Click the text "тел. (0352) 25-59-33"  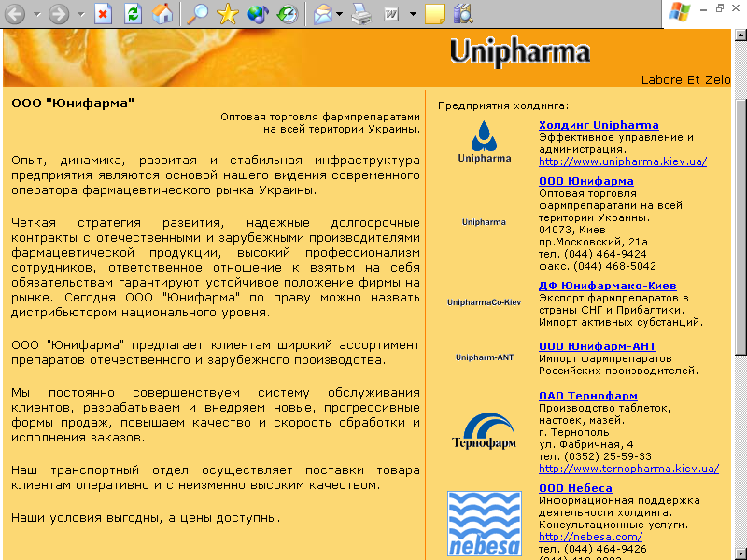595,456
